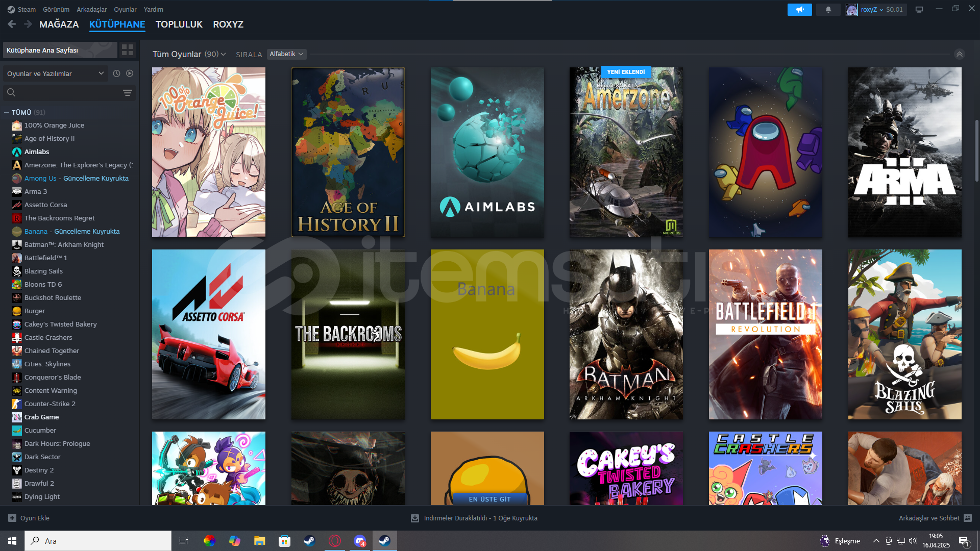Open Assetto Corsa cover art
The width and height of the screenshot is (980, 551).
click(209, 334)
